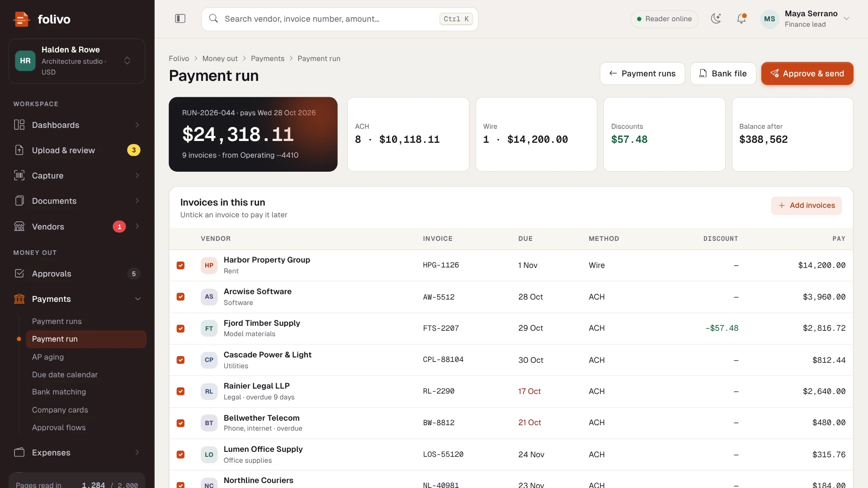
Task: Expand the Expenses submenu chevron
Action: (x=137, y=452)
